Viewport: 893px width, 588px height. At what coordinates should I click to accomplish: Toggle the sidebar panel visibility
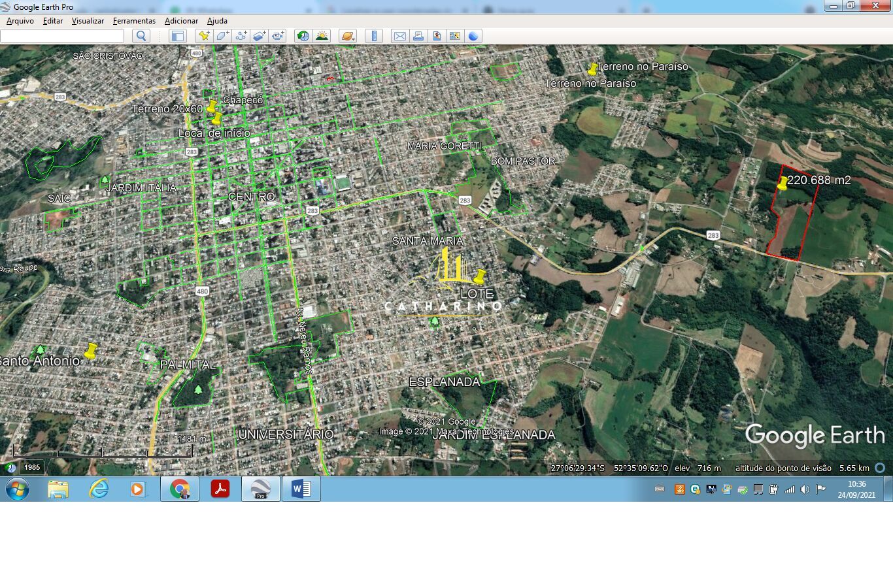(x=177, y=36)
